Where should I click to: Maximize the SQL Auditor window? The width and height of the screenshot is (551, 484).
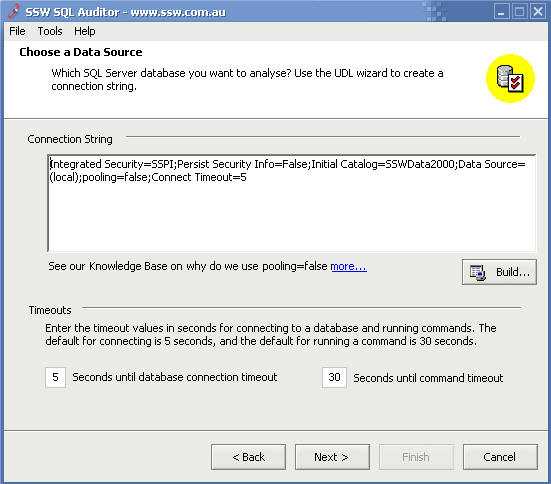pyautogui.click(x=519, y=12)
